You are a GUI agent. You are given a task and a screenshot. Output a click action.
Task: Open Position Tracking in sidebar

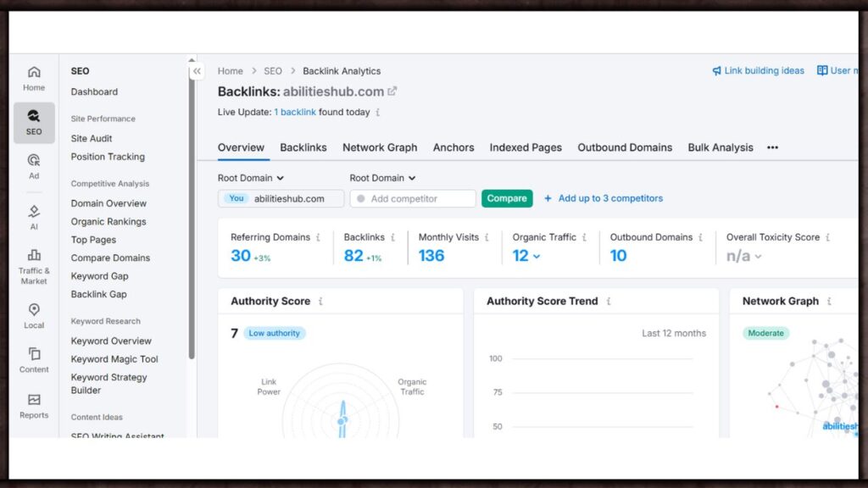pos(108,157)
